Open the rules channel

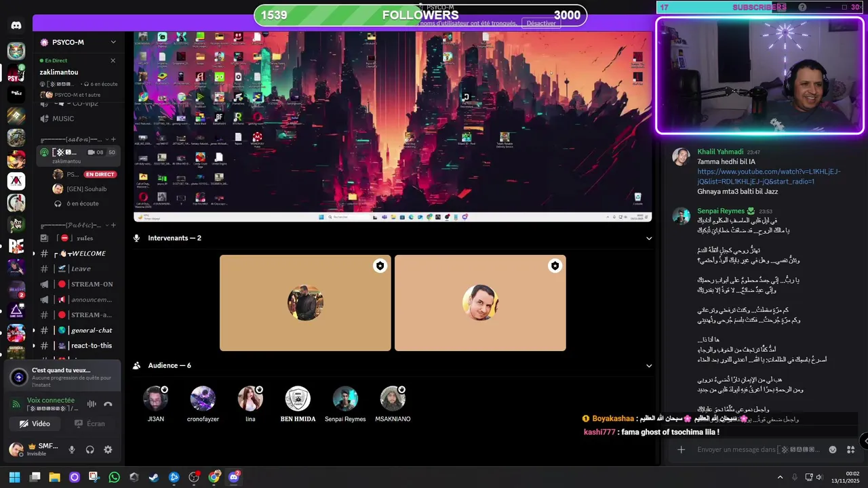77,238
